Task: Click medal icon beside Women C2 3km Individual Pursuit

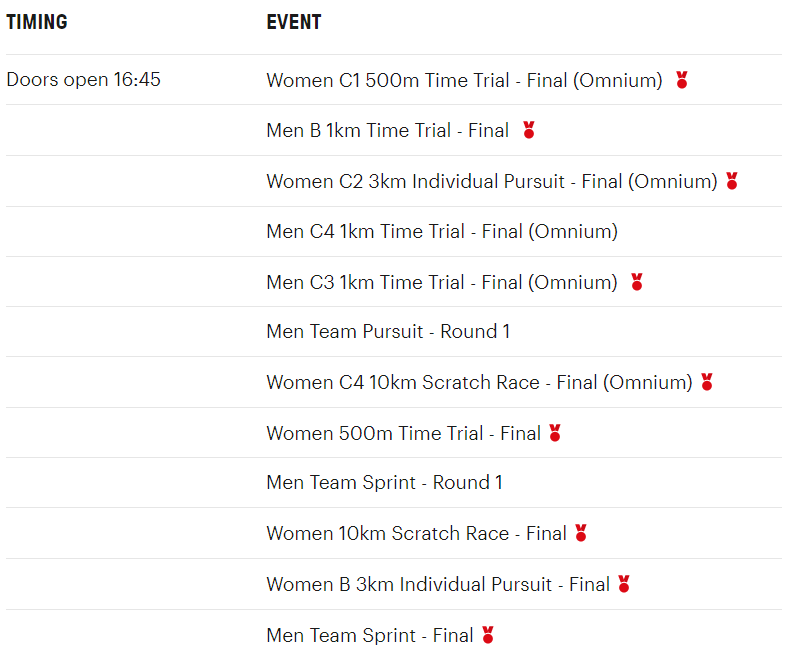Action: 732,181
